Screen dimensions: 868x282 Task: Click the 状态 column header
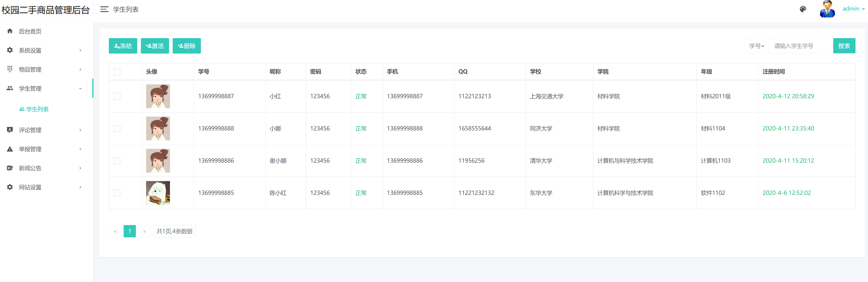click(361, 72)
